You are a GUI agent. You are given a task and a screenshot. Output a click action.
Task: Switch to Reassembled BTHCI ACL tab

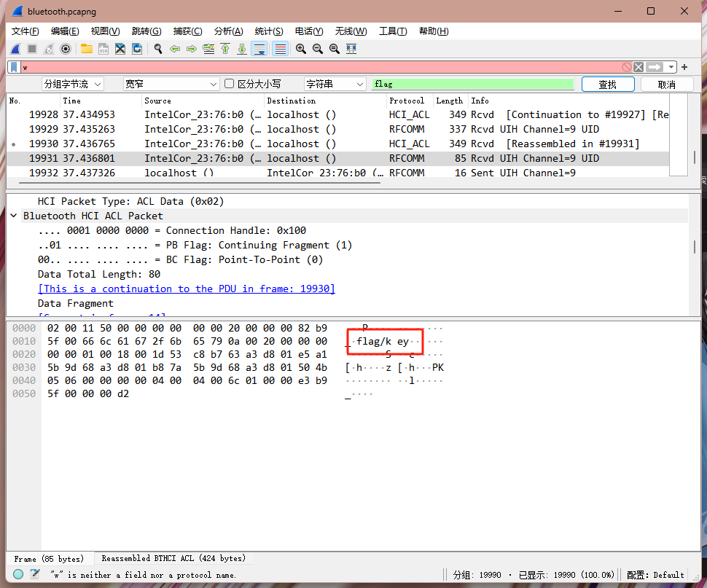[x=173, y=558]
